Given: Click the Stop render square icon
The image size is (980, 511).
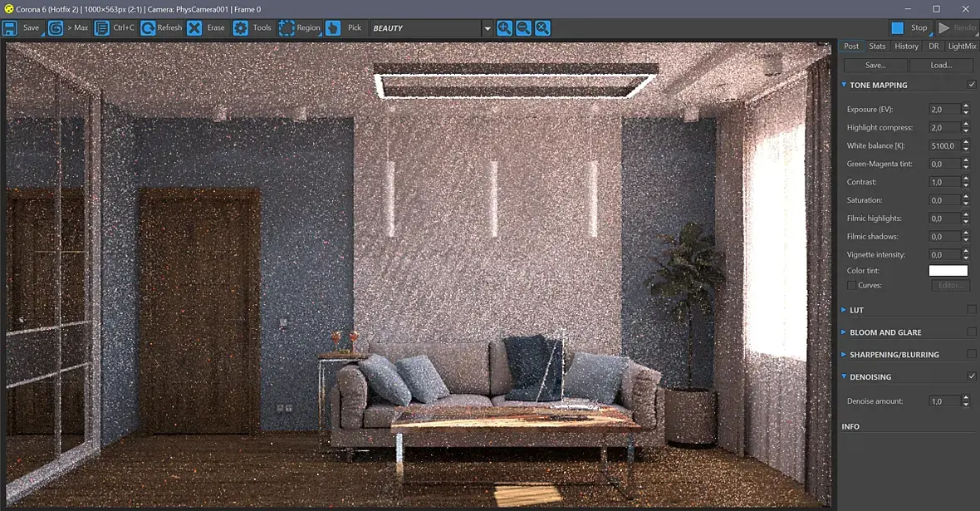Looking at the screenshot, I should click(898, 28).
